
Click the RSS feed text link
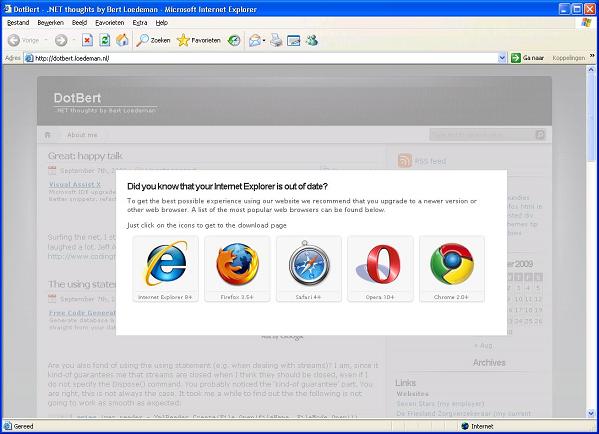click(x=430, y=161)
